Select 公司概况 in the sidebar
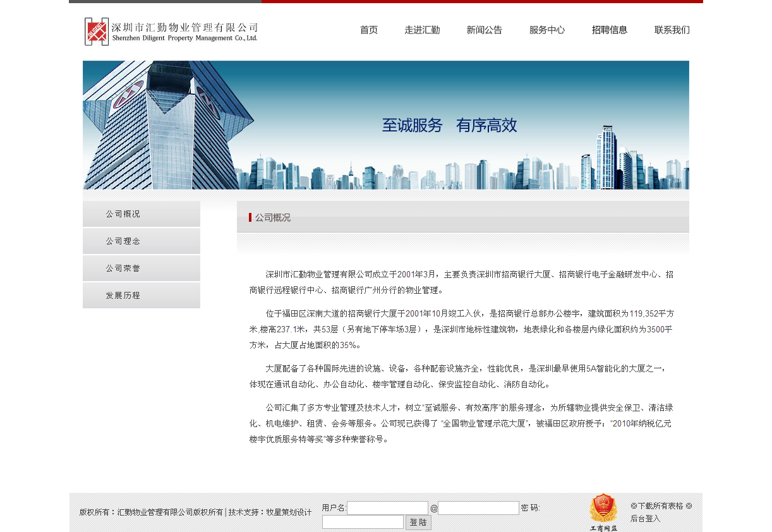Screen dimensions: 772x532 (x=141, y=214)
